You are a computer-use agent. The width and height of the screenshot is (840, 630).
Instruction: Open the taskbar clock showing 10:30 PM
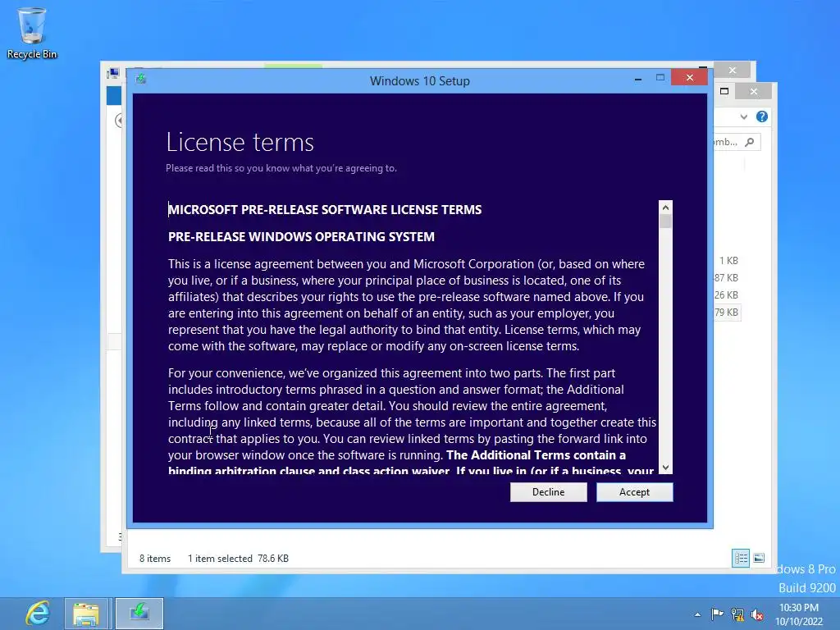tap(799, 614)
